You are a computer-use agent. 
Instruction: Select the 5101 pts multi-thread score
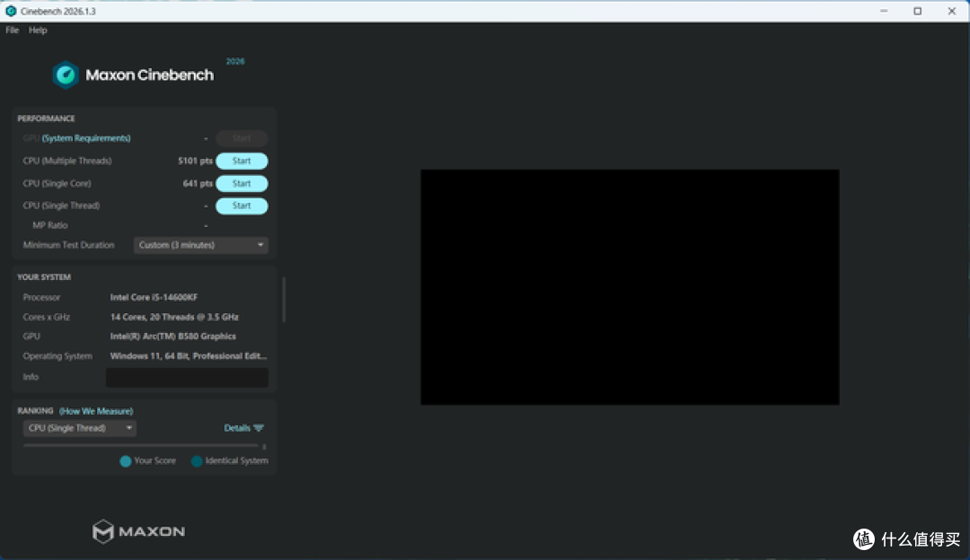coord(195,161)
